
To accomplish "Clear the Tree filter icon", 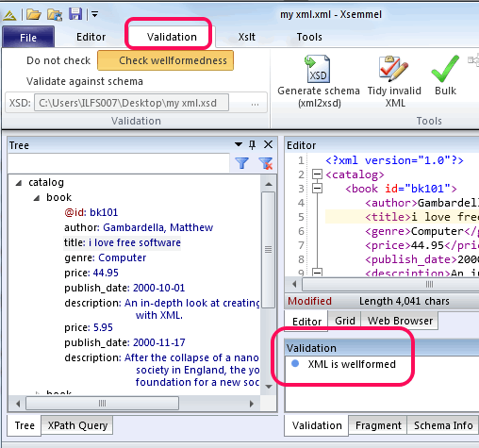I will 266,163.
